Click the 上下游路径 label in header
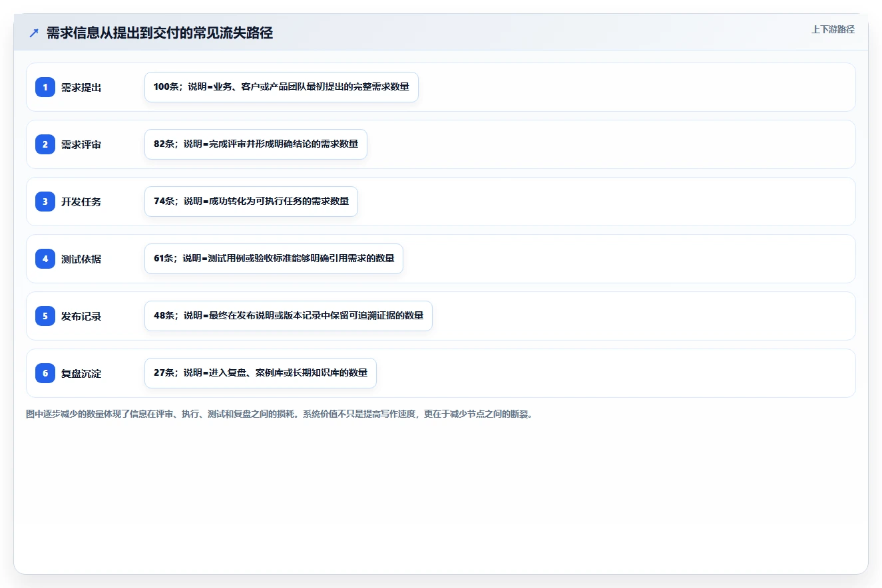The height and width of the screenshot is (588, 882). point(833,30)
